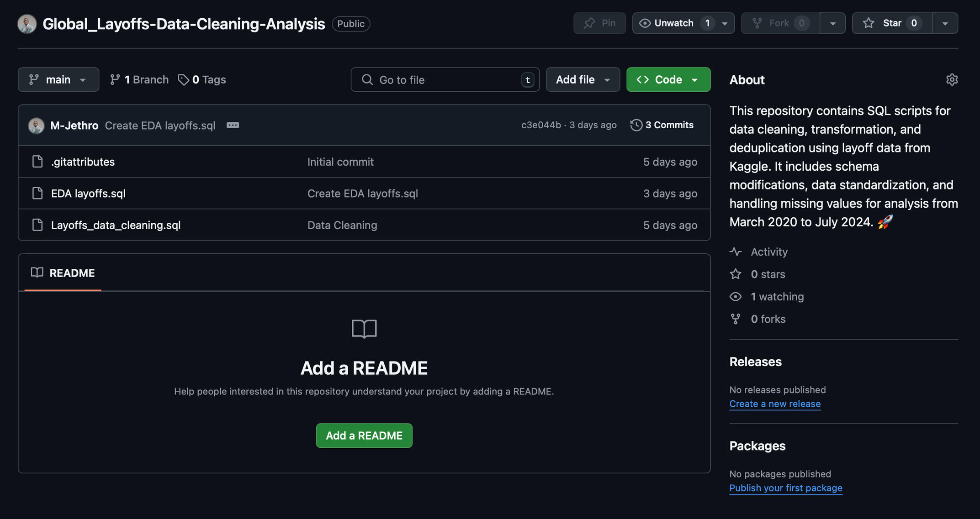
Task: Click the repository owner avatar in the header
Action: (27, 24)
